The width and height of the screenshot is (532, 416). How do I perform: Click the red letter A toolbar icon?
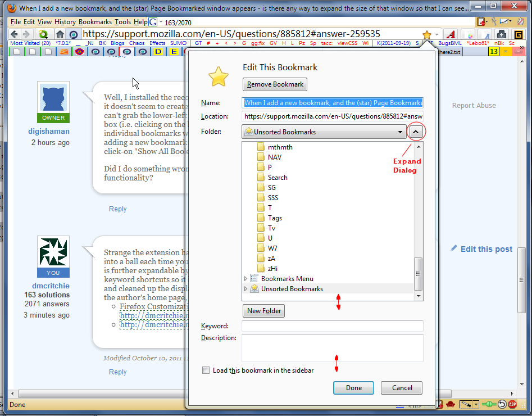pos(451,34)
